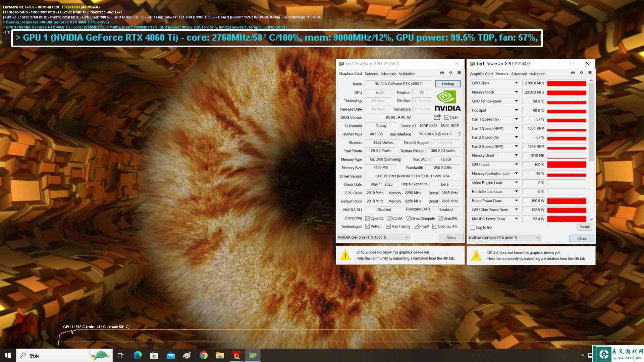Open Microsoft Store from taskbar

(x=154, y=355)
